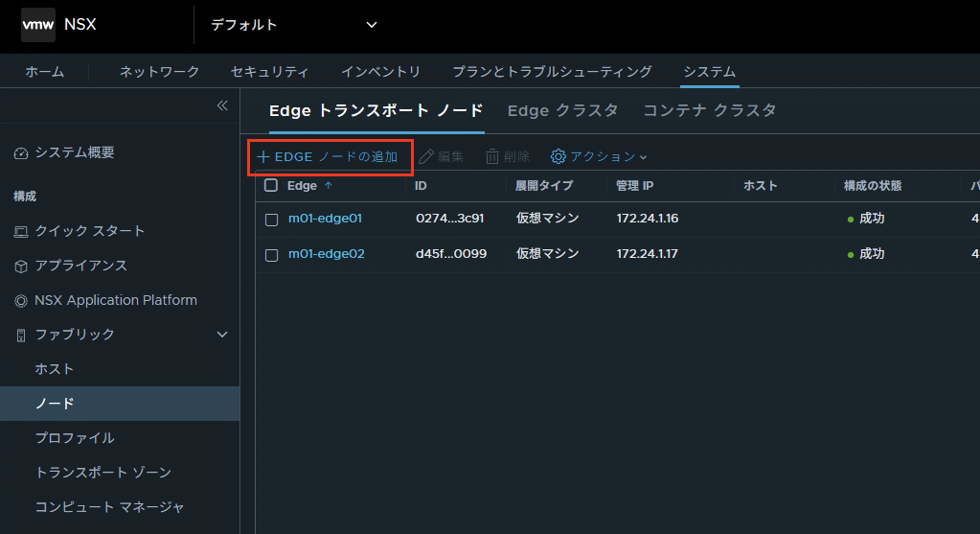Click management IP 172.24.1.17

coord(648,254)
